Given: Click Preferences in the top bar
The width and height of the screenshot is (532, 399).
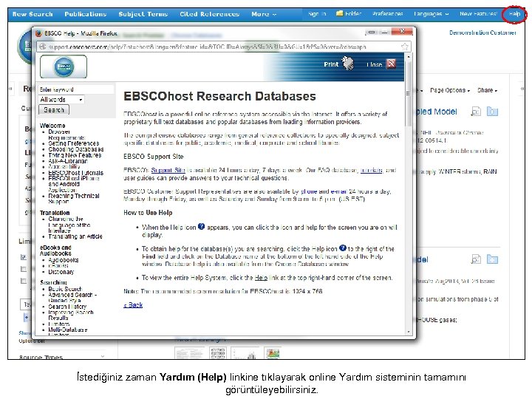Looking at the screenshot, I should pos(387,13).
